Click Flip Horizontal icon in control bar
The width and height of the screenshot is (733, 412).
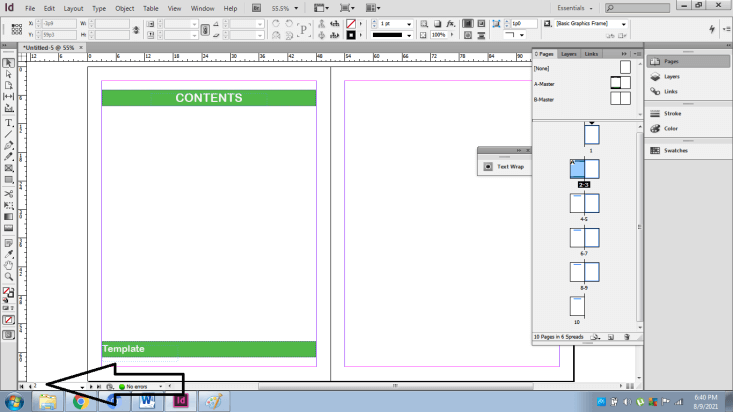[276, 35]
